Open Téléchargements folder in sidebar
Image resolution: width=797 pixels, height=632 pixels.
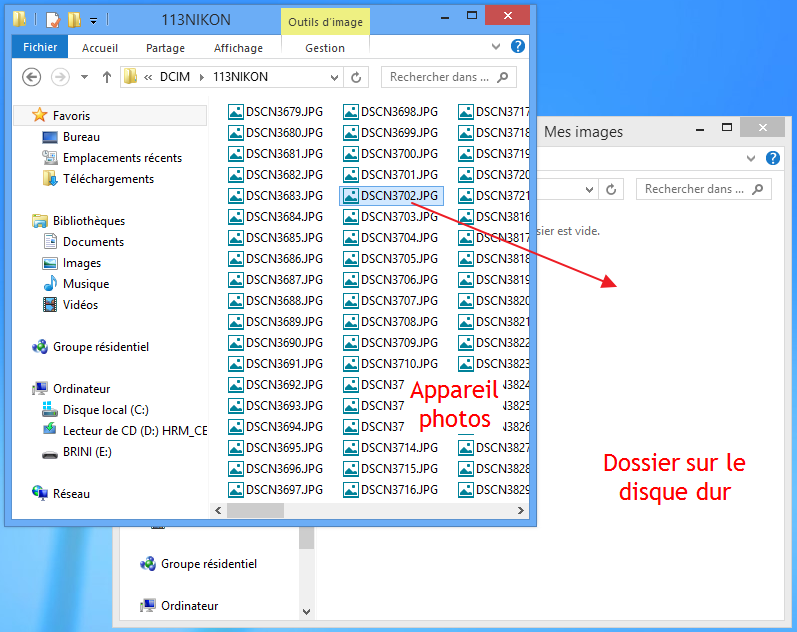pyautogui.click(x=98, y=179)
